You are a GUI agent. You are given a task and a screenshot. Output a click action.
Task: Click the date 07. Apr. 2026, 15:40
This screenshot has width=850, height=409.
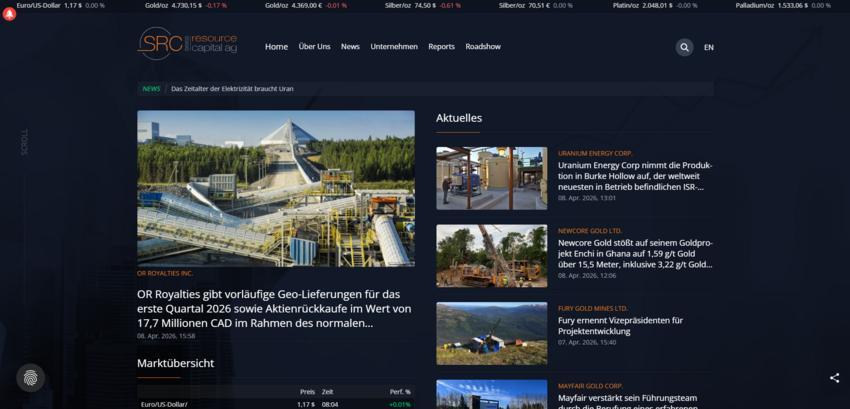587,342
